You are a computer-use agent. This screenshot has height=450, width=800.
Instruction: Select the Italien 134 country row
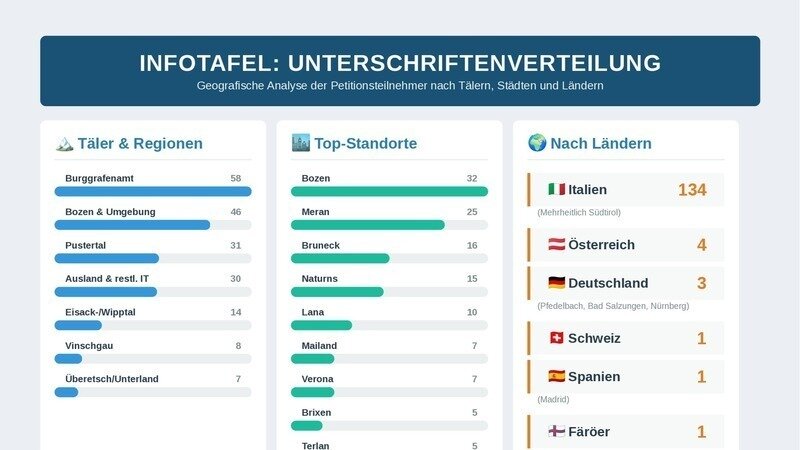coord(626,190)
